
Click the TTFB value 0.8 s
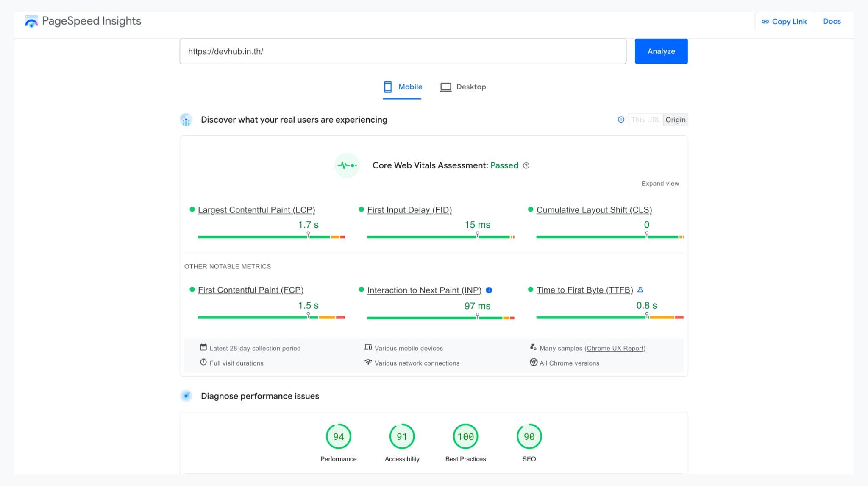point(646,305)
